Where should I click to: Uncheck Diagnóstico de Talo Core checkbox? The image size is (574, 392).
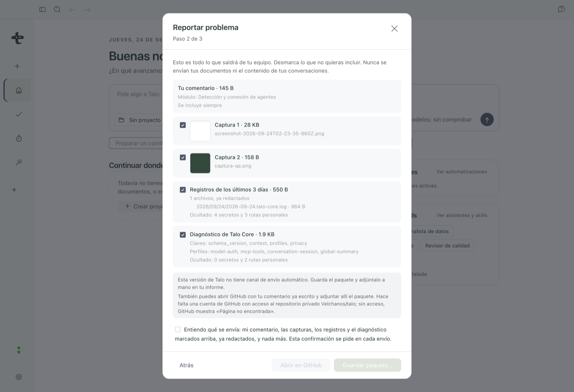pyautogui.click(x=183, y=235)
